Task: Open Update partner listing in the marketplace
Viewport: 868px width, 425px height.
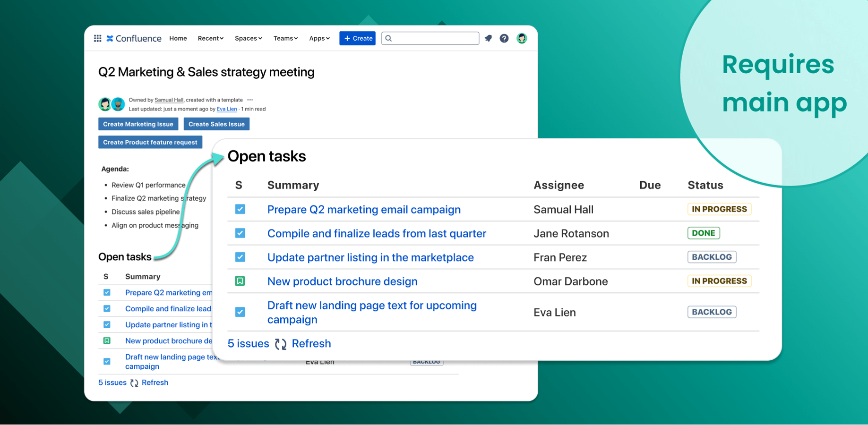Action: click(x=370, y=257)
